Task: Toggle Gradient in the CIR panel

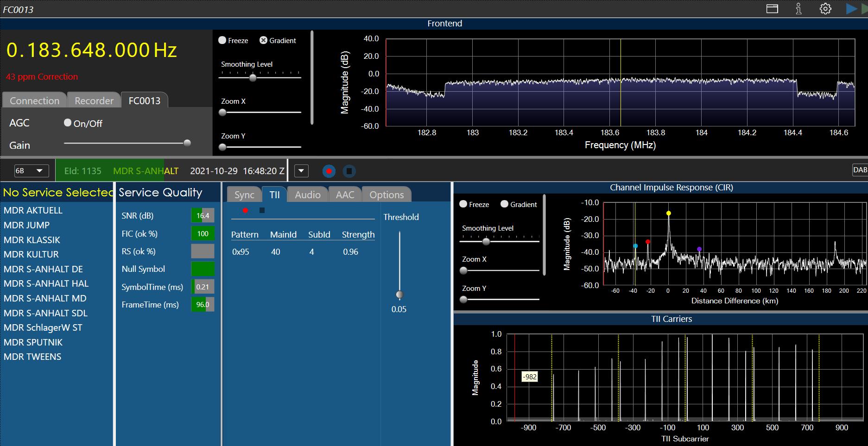Action: tap(505, 204)
